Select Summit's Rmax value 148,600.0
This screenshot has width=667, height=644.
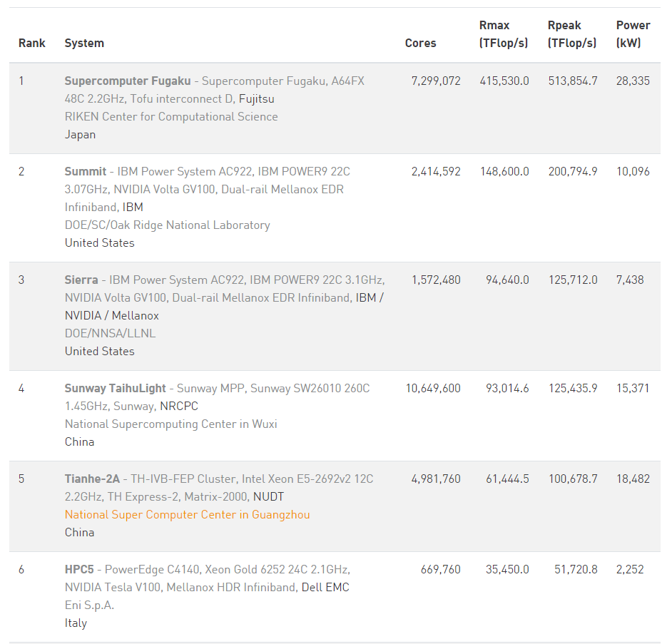click(x=504, y=171)
